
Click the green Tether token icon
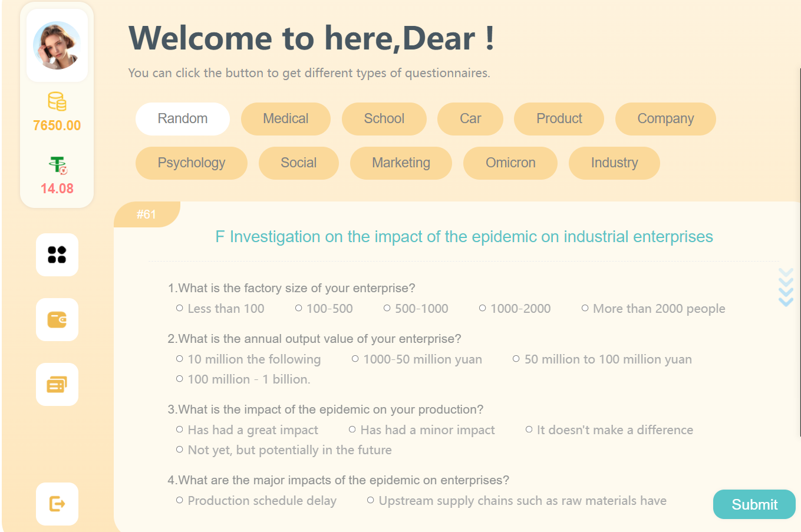pos(58,164)
